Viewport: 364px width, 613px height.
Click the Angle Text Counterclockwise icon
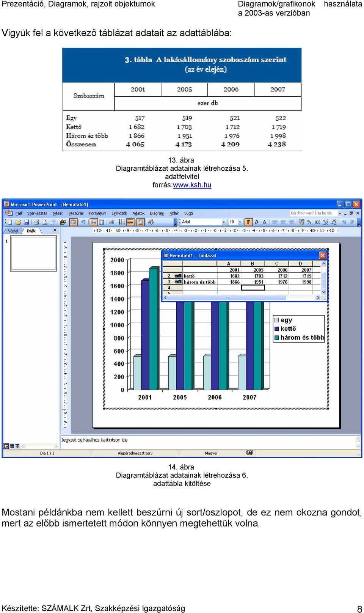[x=352, y=222]
